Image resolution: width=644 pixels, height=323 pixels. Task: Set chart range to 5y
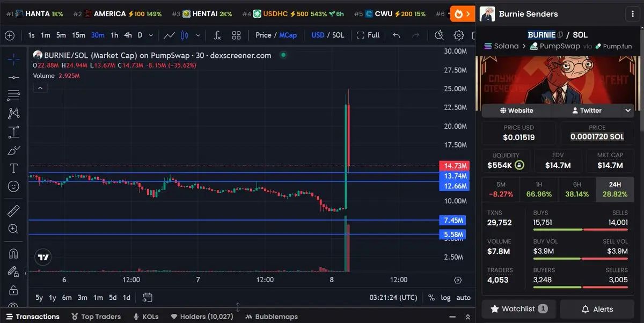tap(39, 298)
